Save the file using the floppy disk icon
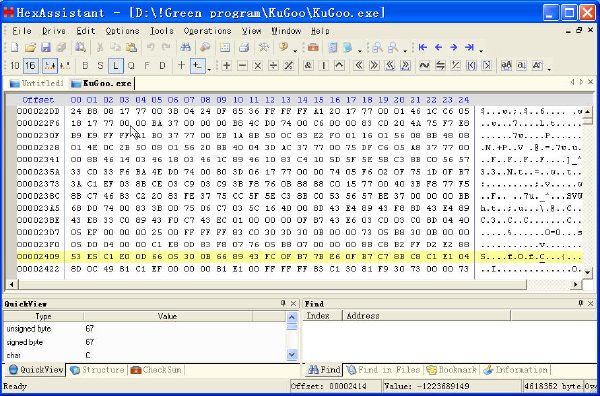Image resolution: width=600 pixels, height=396 pixels. 46,47
